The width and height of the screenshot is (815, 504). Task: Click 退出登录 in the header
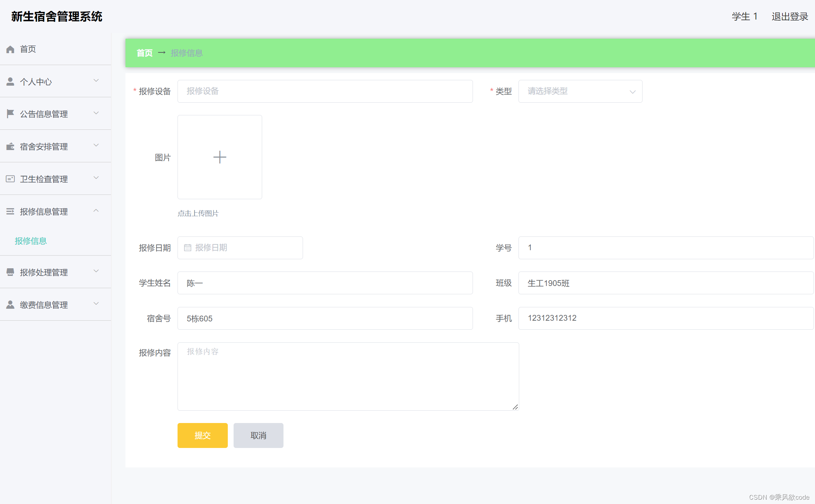point(789,17)
